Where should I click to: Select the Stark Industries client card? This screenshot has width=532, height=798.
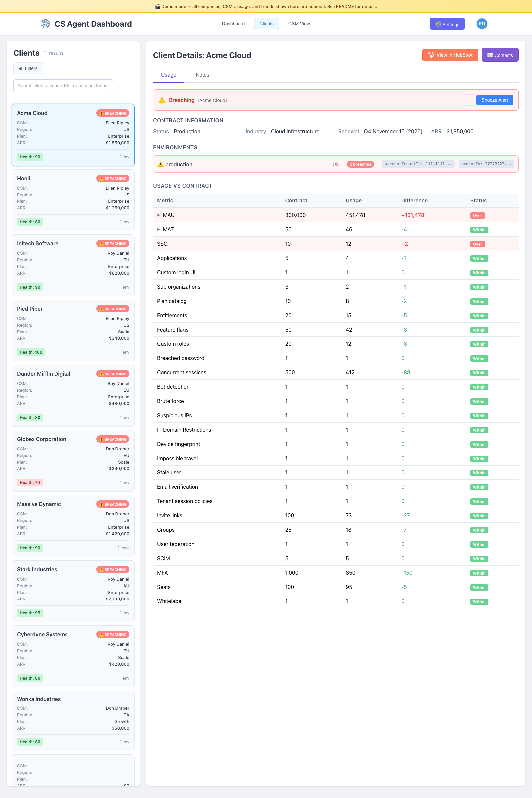point(73,591)
